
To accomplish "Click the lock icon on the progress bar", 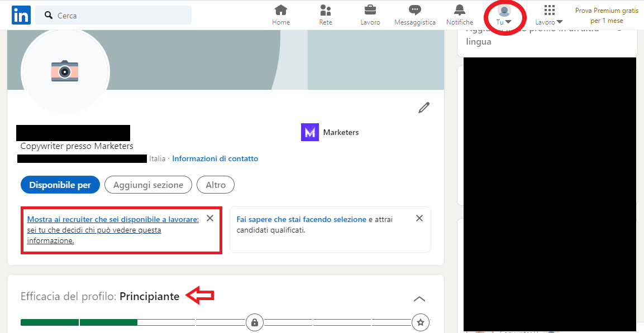I will point(255,322).
